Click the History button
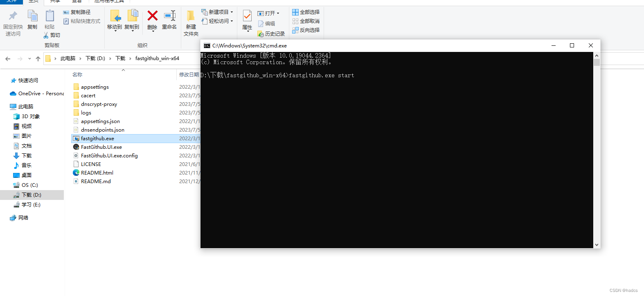This screenshot has height=296, width=644. pyautogui.click(x=271, y=34)
